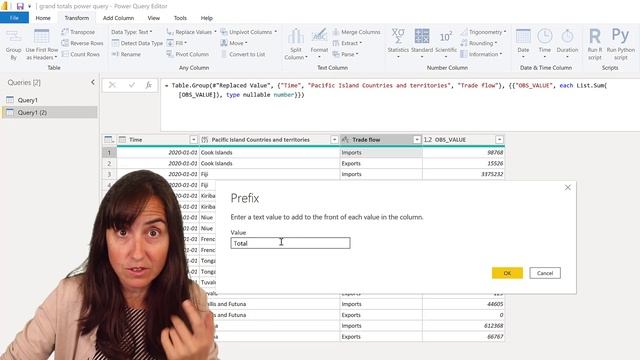Open the Unpivot Columns dropdown
The width and height of the screenshot is (640, 360).
pos(249,32)
